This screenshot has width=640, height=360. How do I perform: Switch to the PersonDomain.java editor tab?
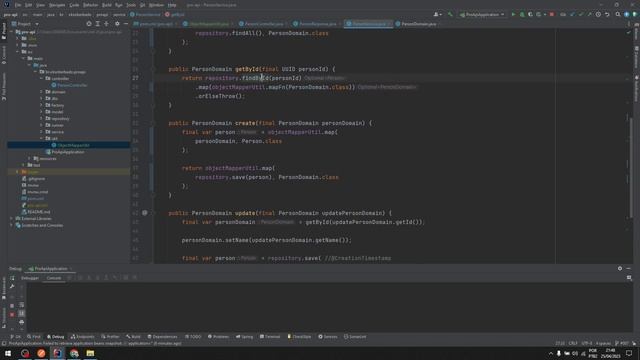[416, 24]
